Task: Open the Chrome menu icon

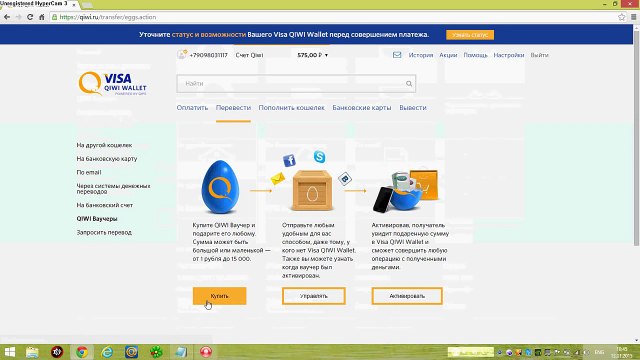Action: 633,17
